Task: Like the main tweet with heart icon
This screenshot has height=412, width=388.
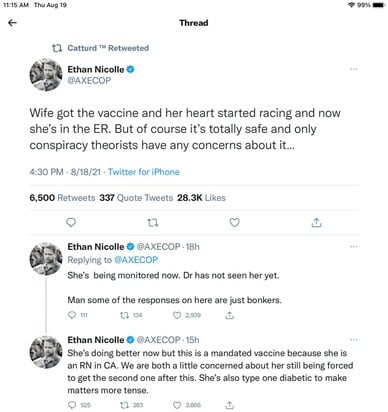Action: click(x=235, y=222)
